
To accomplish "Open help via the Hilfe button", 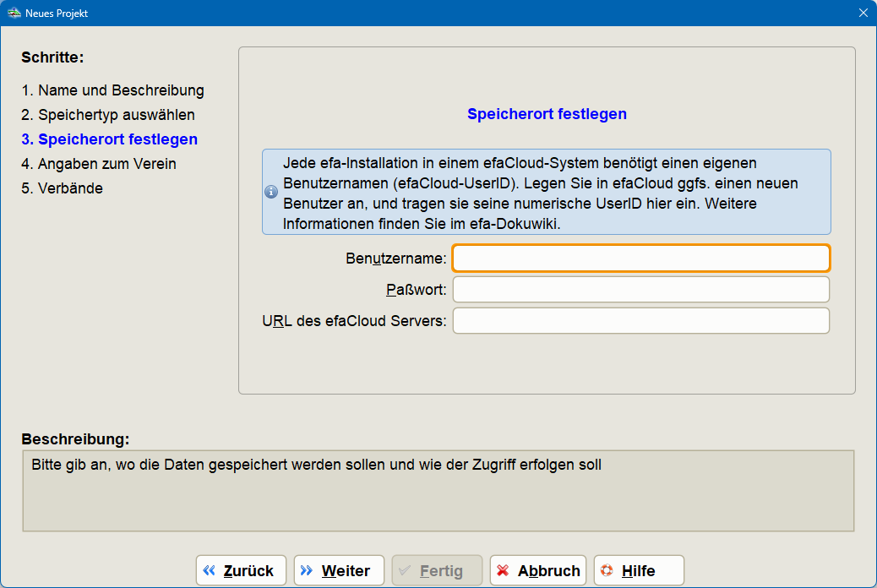I will pyautogui.click(x=640, y=569).
